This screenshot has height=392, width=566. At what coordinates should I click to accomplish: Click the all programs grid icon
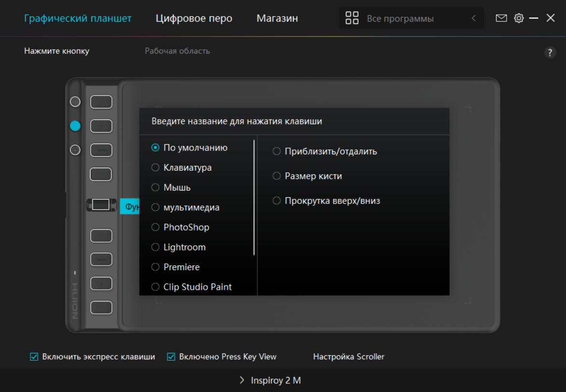click(x=352, y=18)
